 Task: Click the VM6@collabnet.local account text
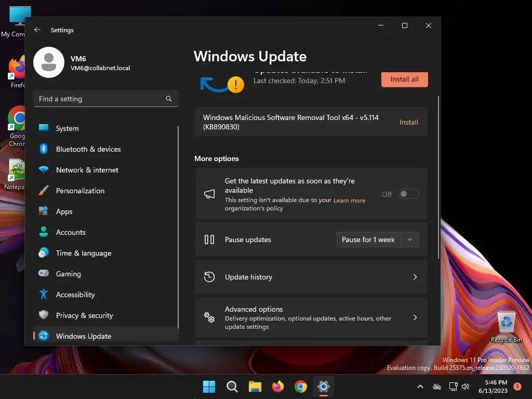pyautogui.click(x=100, y=68)
